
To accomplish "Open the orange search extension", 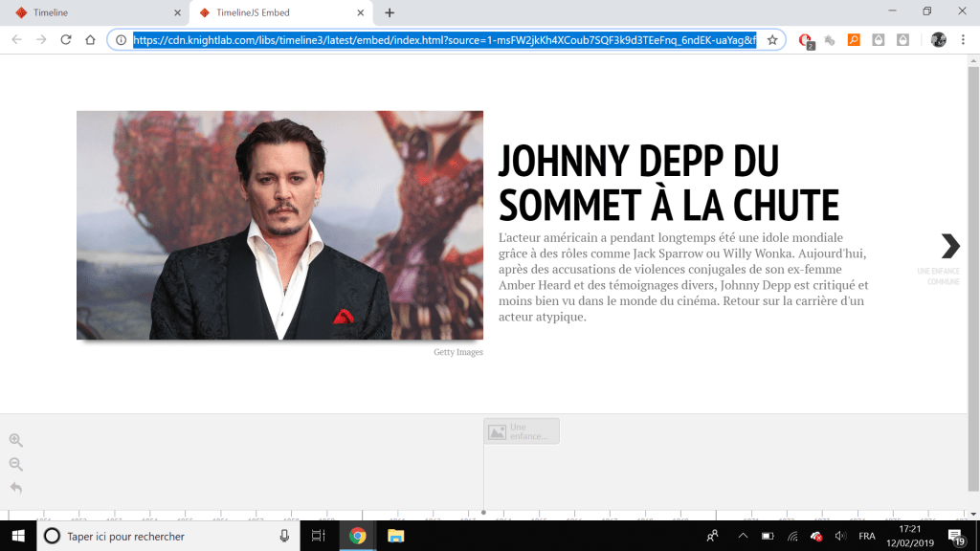I will click(x=854, y=40).
